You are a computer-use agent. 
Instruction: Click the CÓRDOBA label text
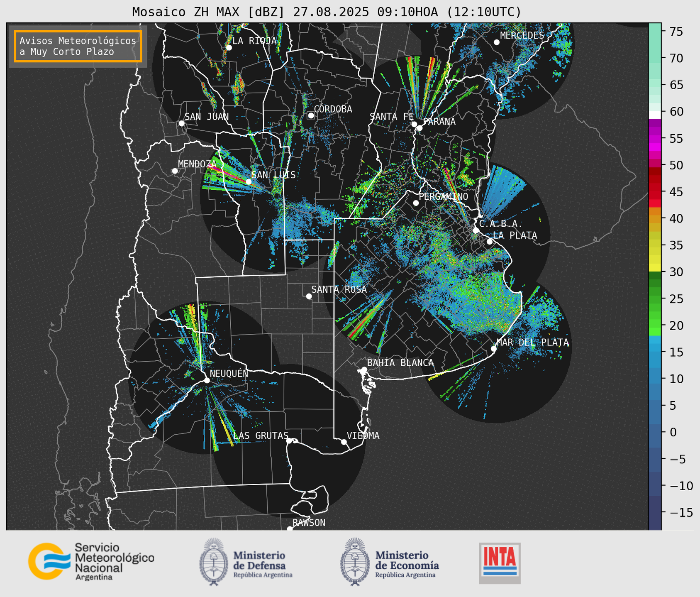pos(333,109)
